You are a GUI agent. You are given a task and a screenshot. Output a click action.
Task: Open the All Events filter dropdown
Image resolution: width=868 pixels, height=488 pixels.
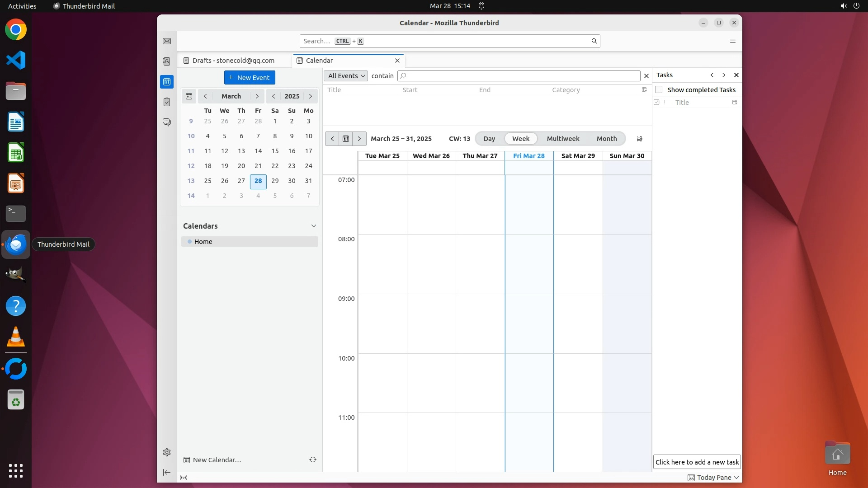click(x=346, y=76)
